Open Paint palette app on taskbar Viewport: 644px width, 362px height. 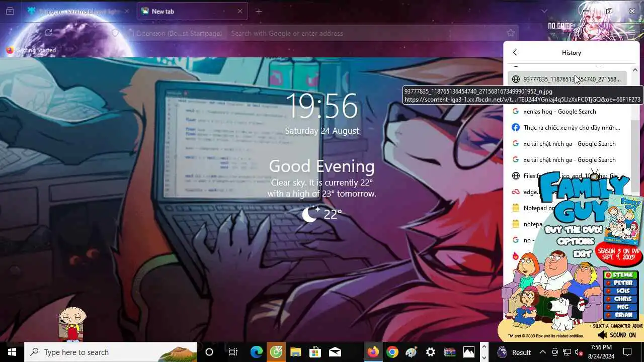[x=412, y=352]
